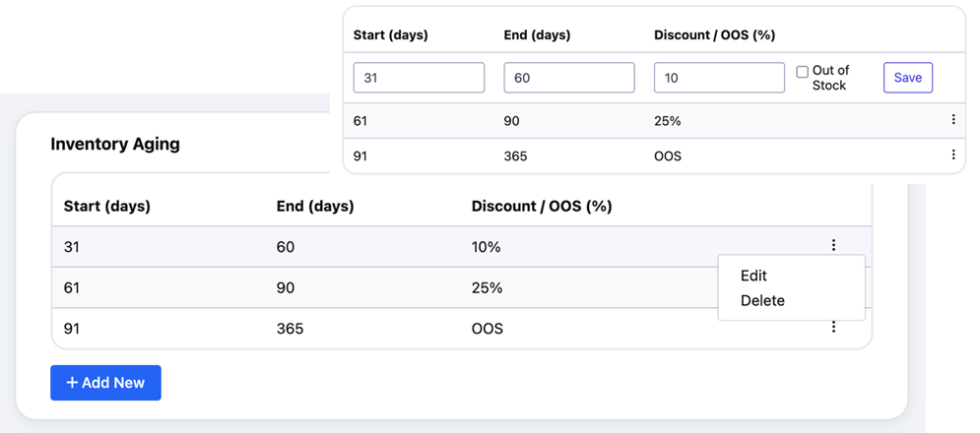This screenshot has height=433, width=980.
Task: Click the Add New button
Action: coord(105,383)
